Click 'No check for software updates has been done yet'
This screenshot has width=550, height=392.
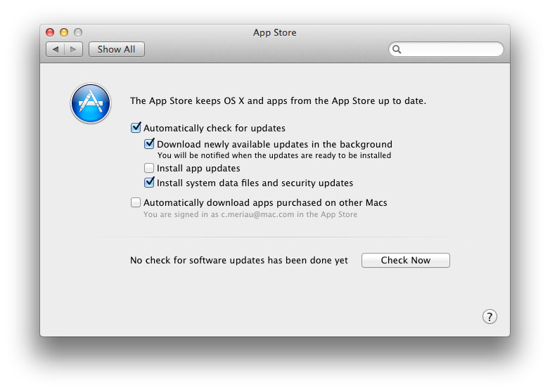point(239,261)
